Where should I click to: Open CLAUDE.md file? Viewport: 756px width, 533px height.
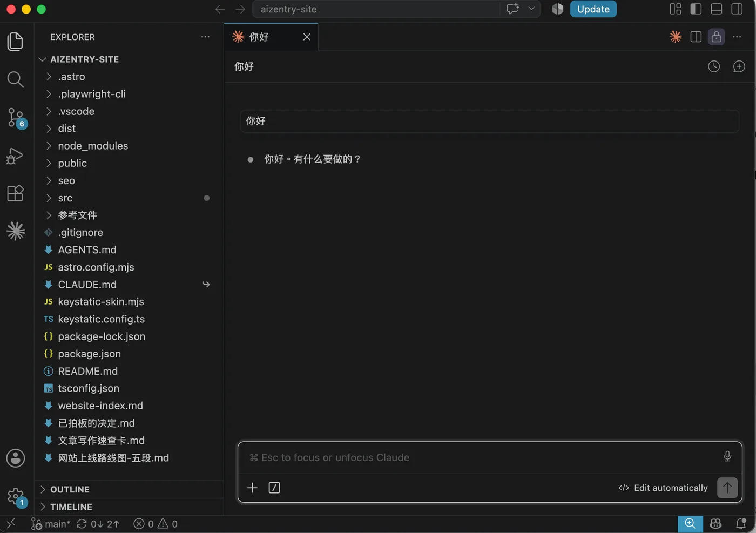(130, 285)
